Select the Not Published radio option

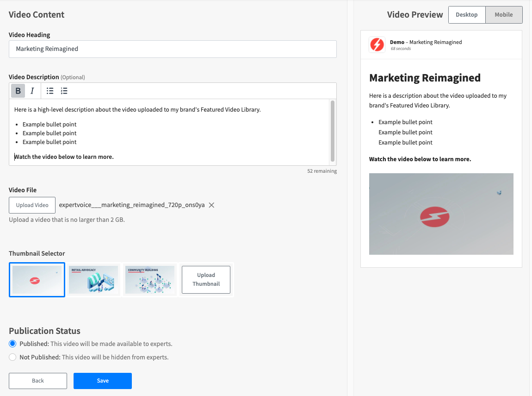12,357
